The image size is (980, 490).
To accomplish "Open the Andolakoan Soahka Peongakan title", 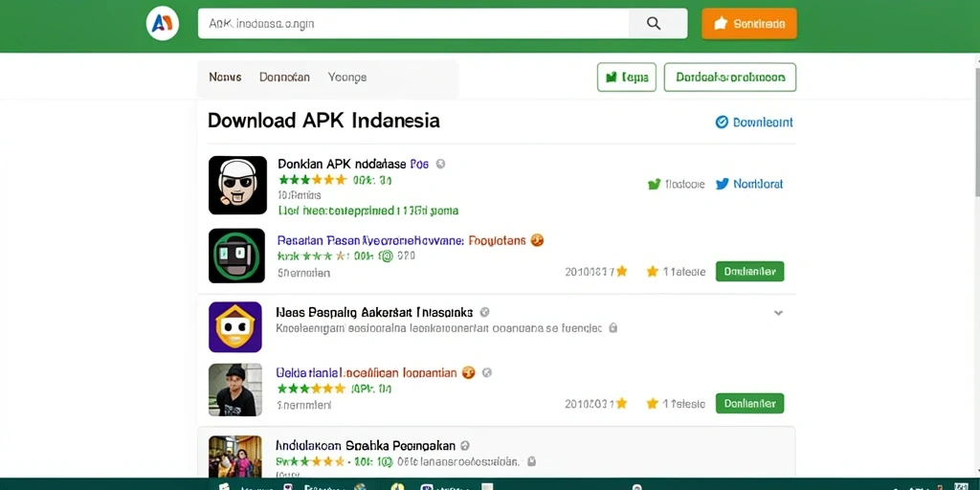I will [366, 446].
